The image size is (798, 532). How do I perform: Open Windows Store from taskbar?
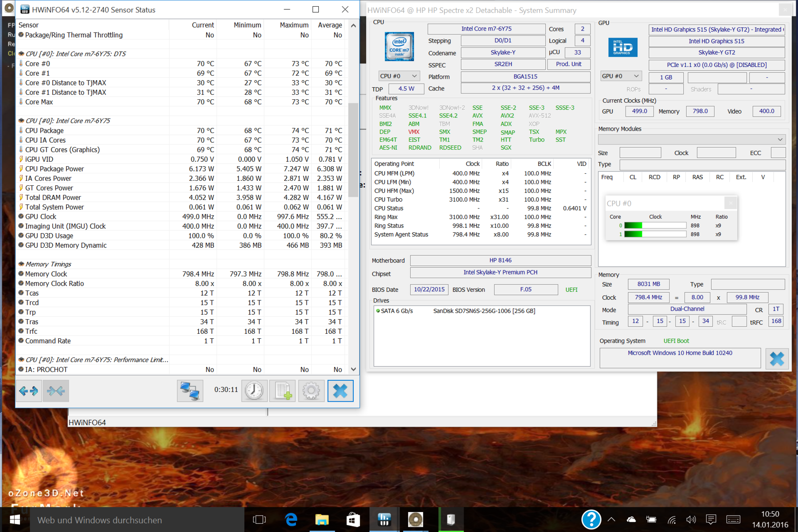coord(353,520)
